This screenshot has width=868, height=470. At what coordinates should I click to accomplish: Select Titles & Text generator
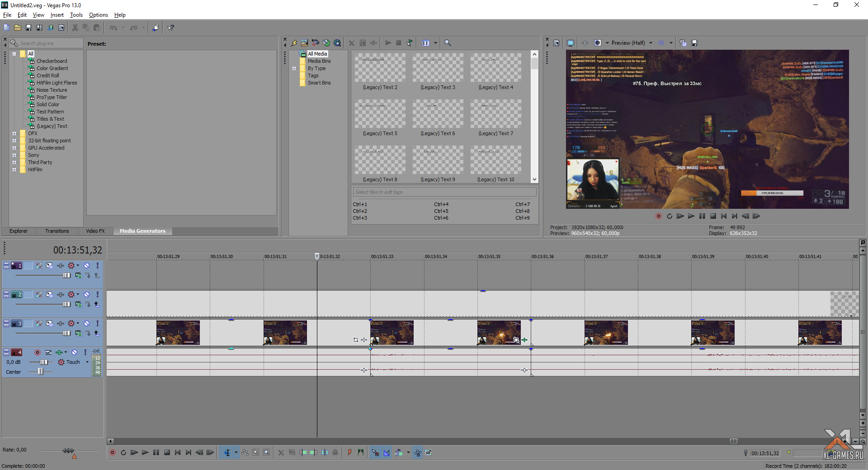tap(50, 119)
